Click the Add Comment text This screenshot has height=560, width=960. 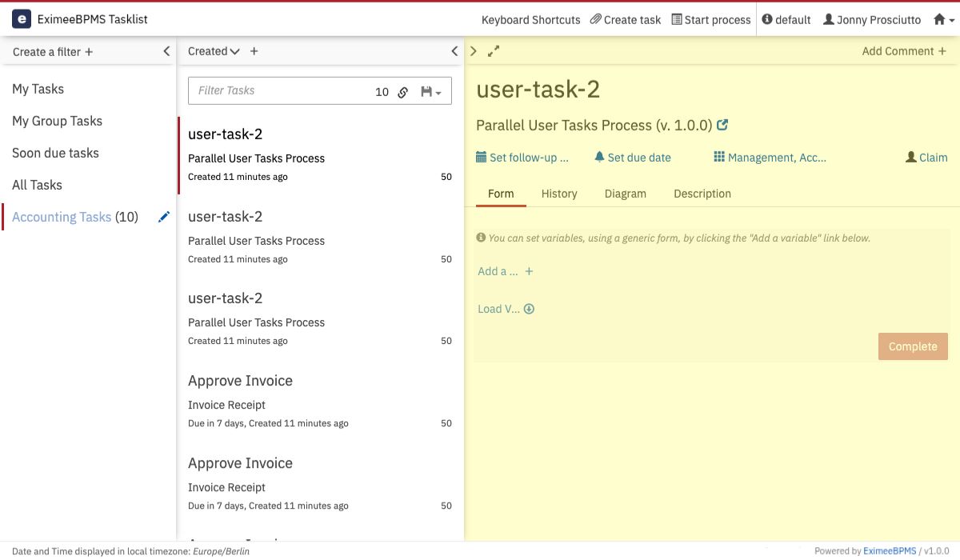(898, 51)
